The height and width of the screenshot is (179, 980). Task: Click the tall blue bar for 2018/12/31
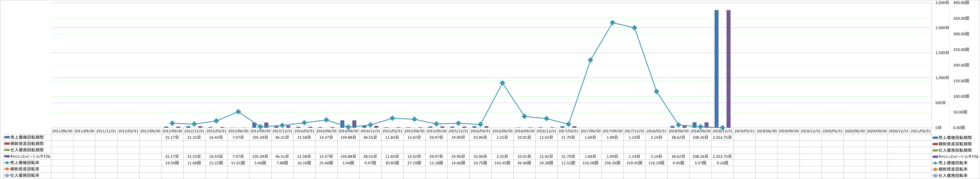pos(716,69)
